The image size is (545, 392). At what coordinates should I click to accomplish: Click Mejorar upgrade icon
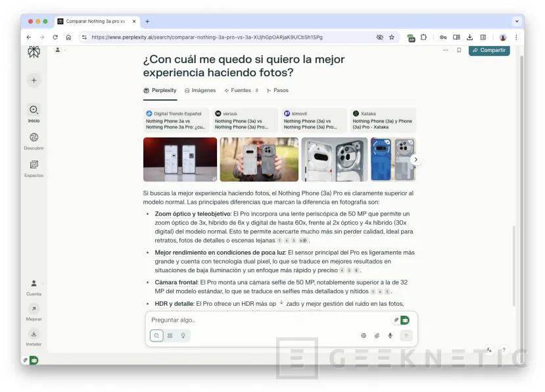pyautogui.click(x=34, y=309)
